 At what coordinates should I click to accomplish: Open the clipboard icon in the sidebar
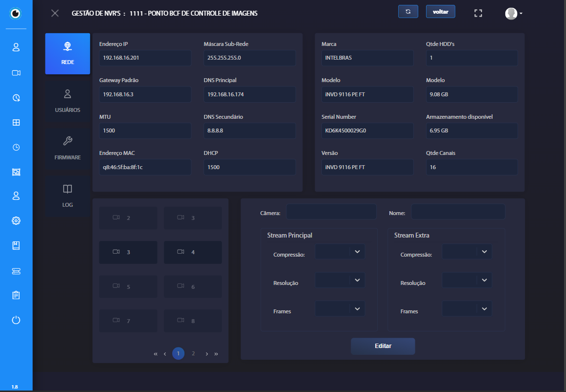pos(16,295)
